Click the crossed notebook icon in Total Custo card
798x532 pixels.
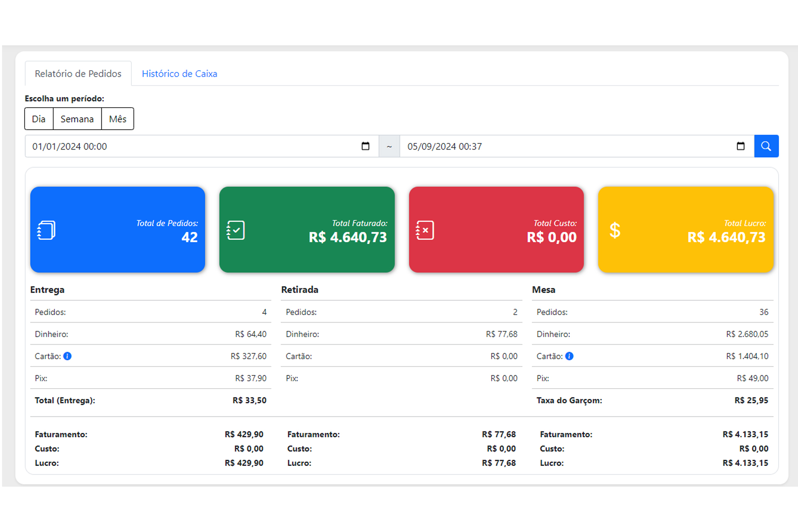click(x=425, y=230)
